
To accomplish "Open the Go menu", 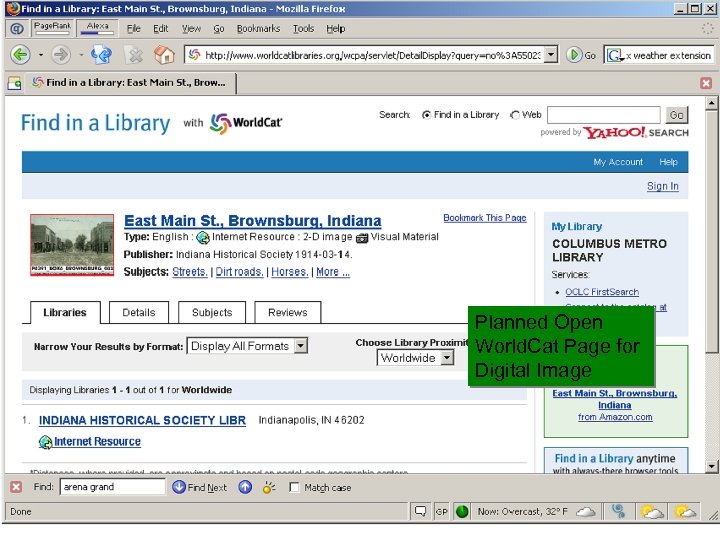I will pyautogui.click(x=219, y=28).
